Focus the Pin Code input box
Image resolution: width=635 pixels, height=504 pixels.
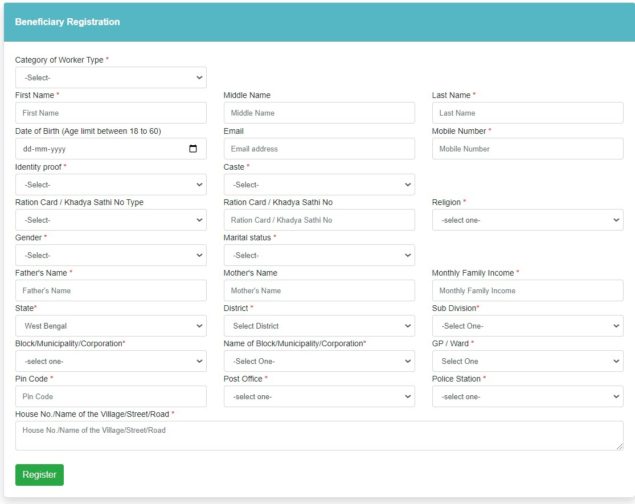110,396
